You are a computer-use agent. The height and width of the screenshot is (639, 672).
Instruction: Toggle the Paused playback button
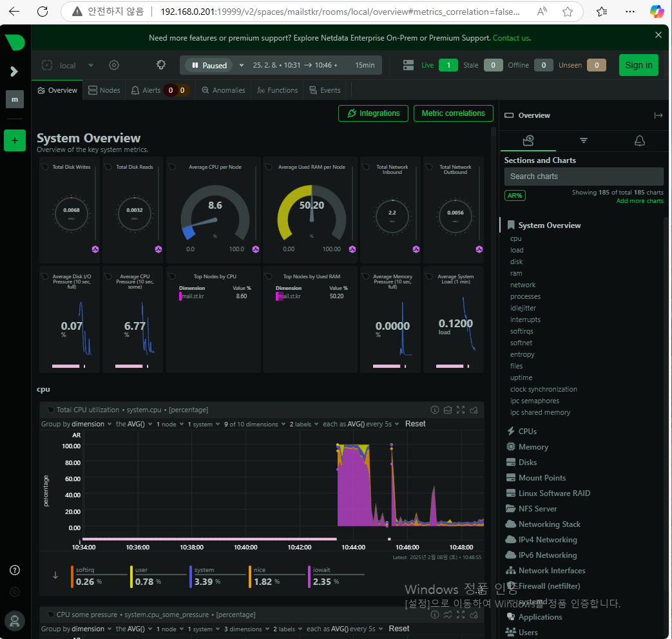pos(209,65)
